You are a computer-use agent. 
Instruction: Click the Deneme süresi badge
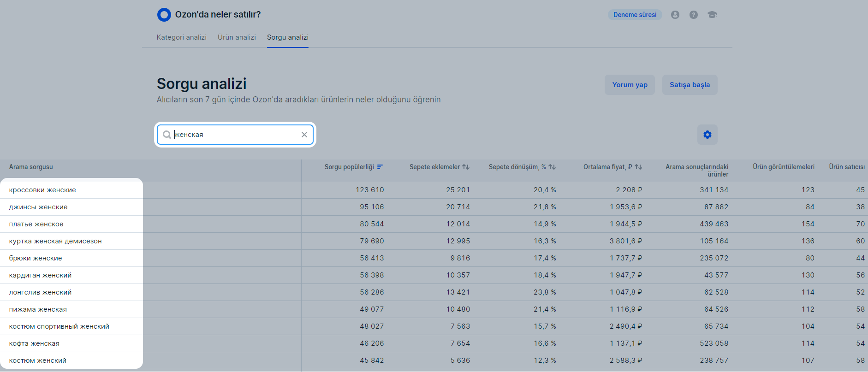click(x=635, y=15)
